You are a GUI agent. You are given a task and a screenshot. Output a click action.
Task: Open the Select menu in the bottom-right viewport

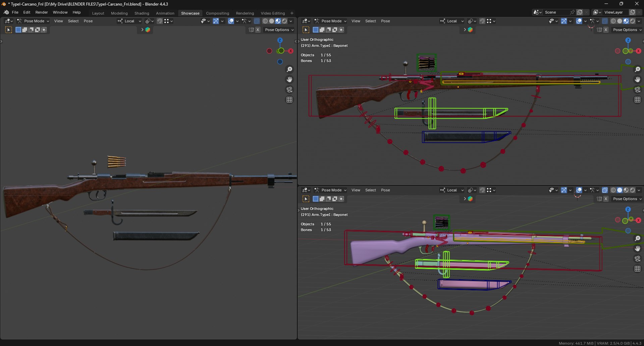(x=370, y=190)
